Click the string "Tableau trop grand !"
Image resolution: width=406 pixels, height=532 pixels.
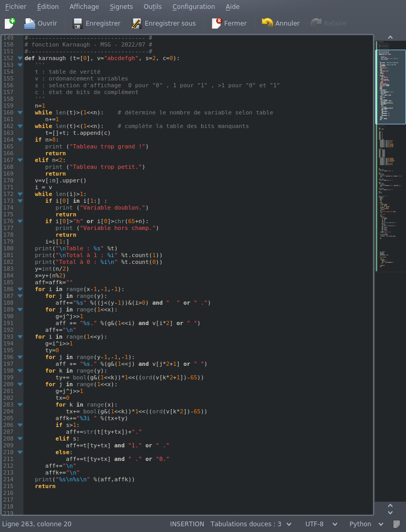(x=109, y=146)
